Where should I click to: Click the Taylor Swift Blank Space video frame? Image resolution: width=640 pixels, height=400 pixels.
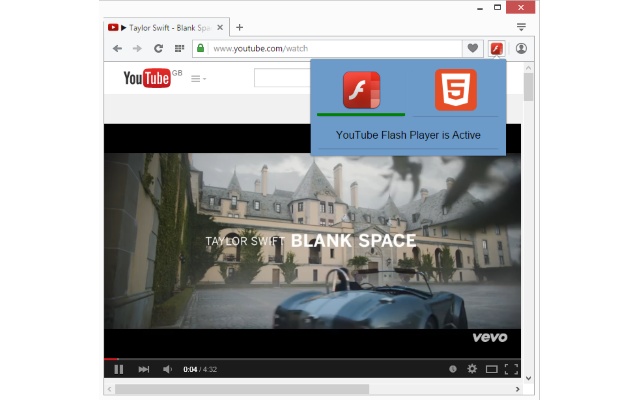coord(312,241)
